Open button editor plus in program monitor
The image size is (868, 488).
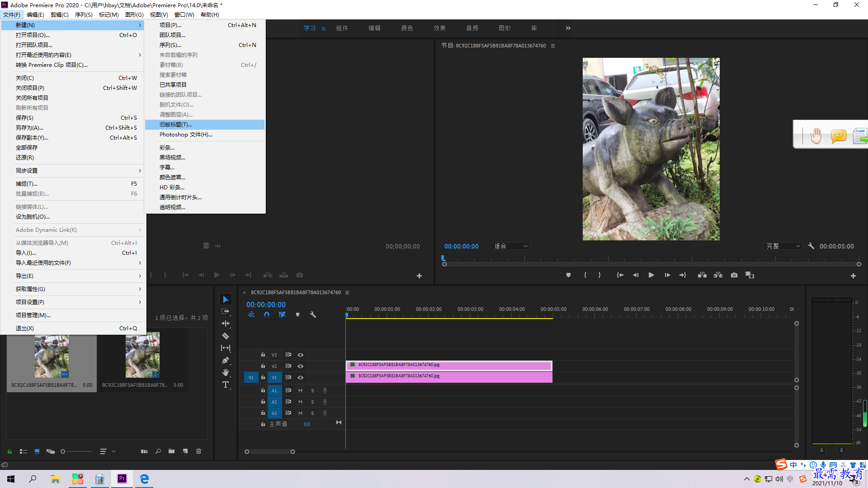(853, 276)
